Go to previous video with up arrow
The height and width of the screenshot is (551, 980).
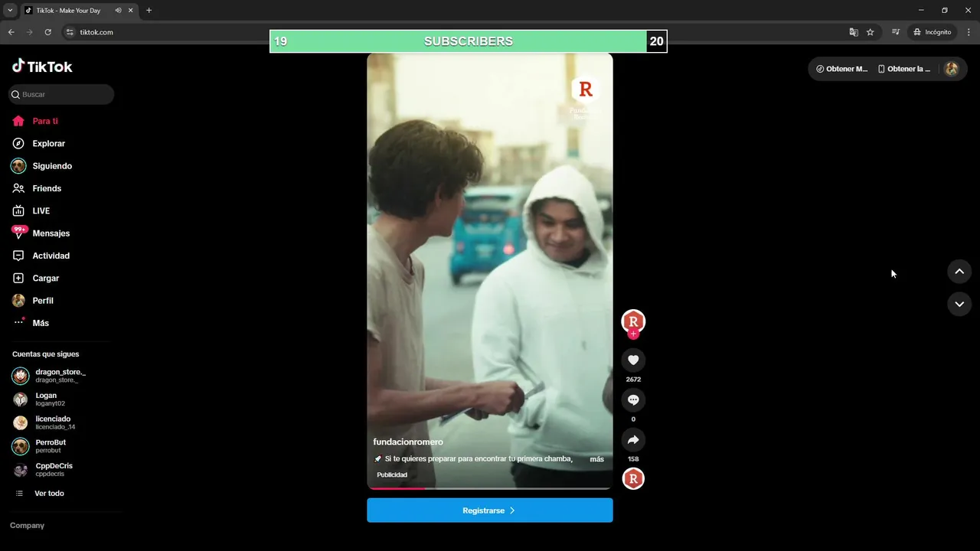959,272
